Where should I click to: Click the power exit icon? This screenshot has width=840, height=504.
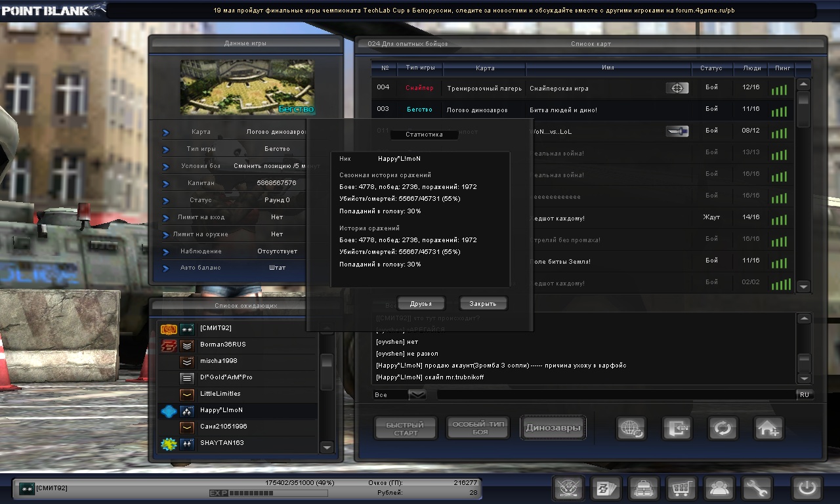[x=807, y=488]
